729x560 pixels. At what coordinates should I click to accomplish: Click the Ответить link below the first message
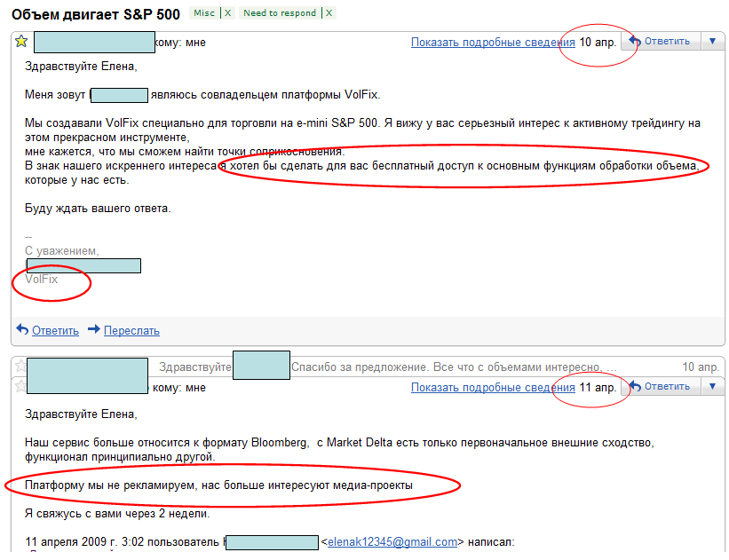point(55,330)
